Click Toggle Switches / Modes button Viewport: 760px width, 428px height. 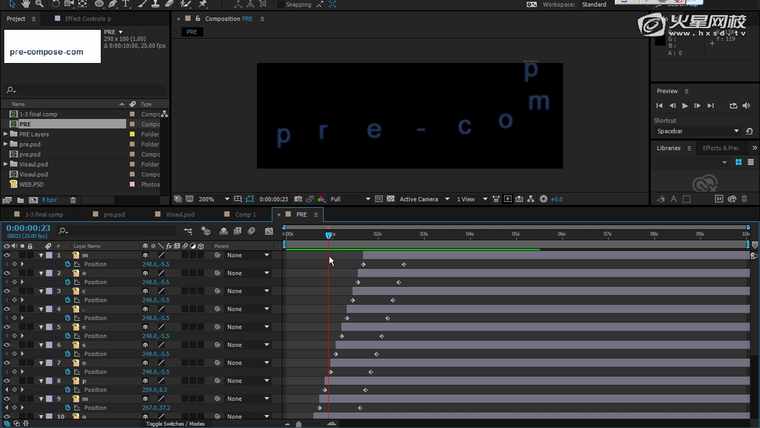coord(175,423)
